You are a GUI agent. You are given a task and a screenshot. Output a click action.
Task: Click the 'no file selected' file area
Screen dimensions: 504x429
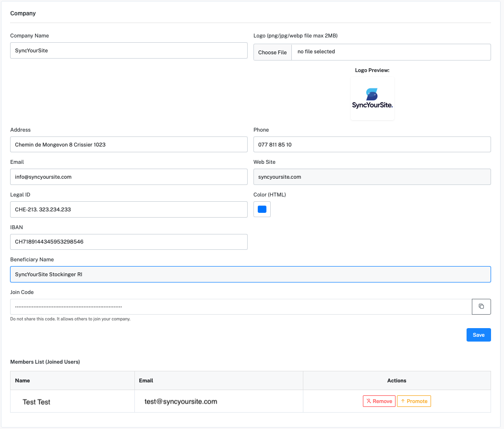pos(391,52)
